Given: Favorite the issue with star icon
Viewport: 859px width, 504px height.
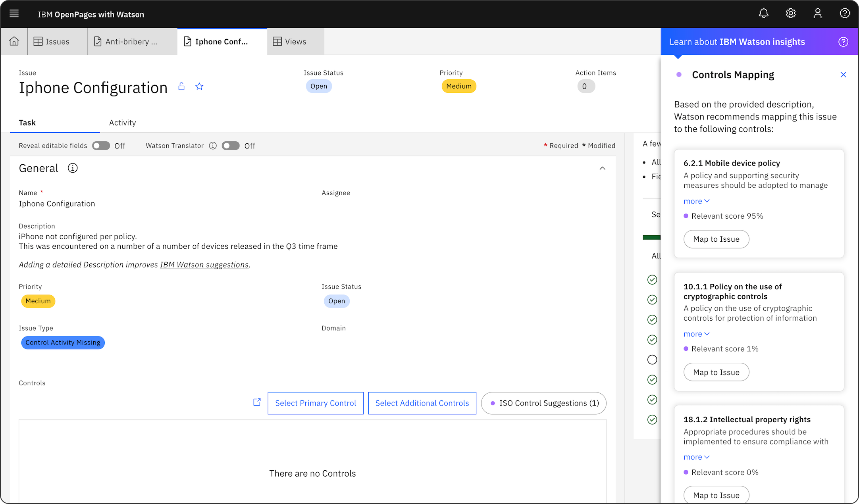Looking at the screenshot, I should pyautogui.click(x=199, y=87).
